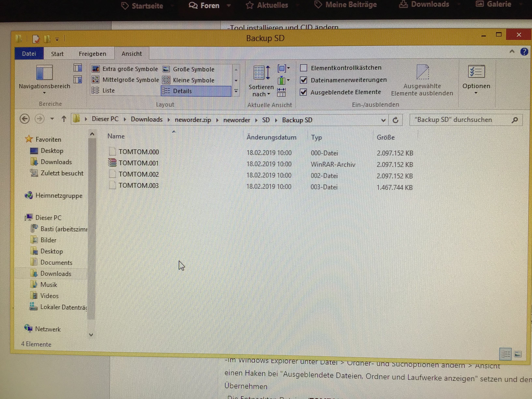532x399 pixels.
Task: Open the address bar history dropdown
Action: point(383,120)
